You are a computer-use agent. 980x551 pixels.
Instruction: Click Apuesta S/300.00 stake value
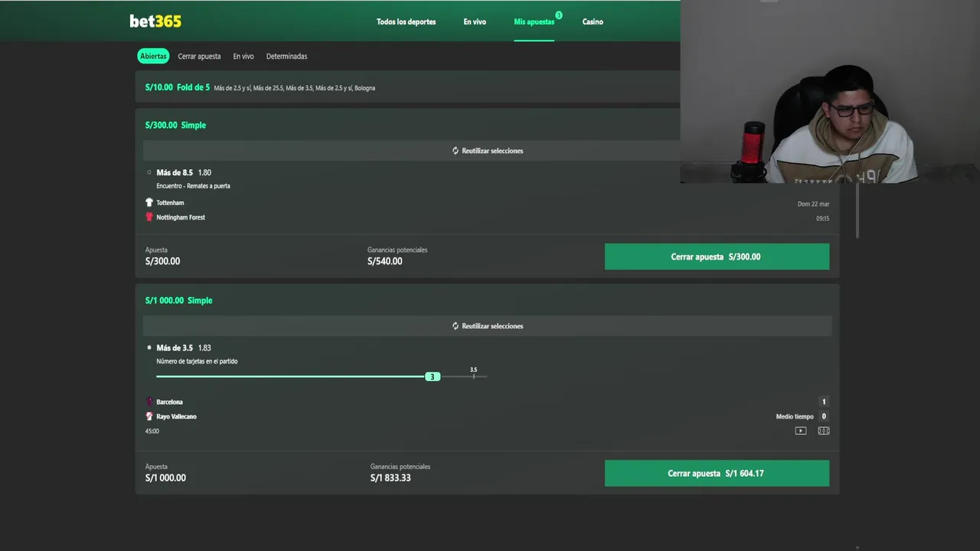[162, 261]
